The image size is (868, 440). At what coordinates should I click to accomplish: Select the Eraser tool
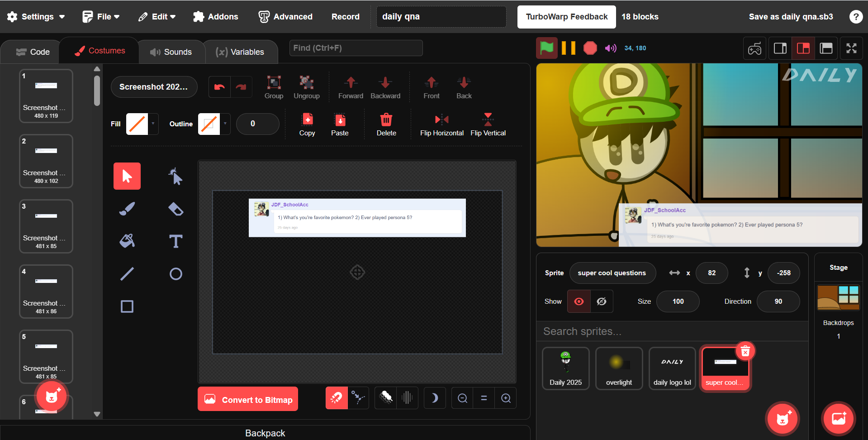(x=175, y=209)
